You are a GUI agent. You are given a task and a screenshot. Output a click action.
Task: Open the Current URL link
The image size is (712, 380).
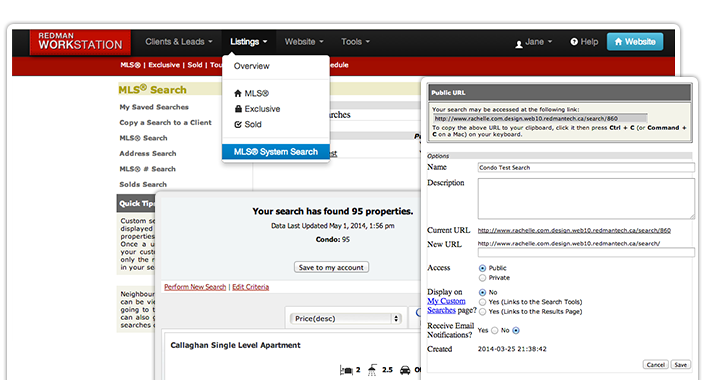(x=574, y=230)
